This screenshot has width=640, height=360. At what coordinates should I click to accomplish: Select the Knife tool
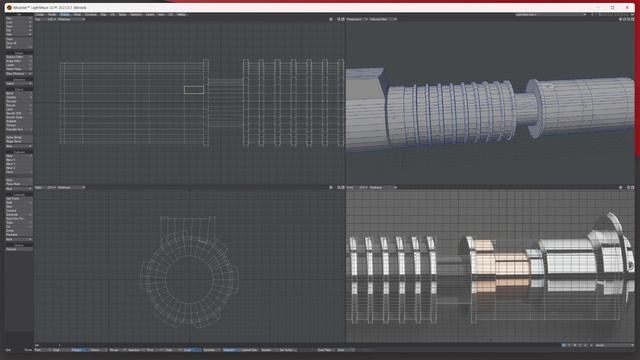[x=19, y=202]
